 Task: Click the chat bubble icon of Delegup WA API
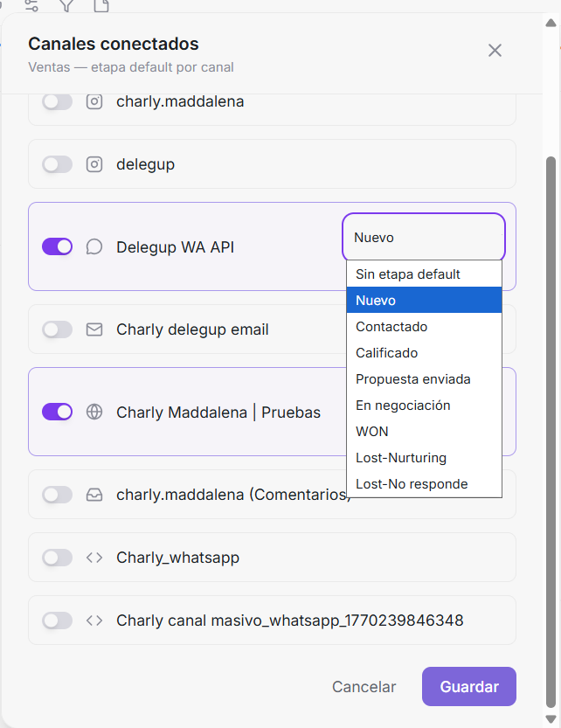point(94,246)
